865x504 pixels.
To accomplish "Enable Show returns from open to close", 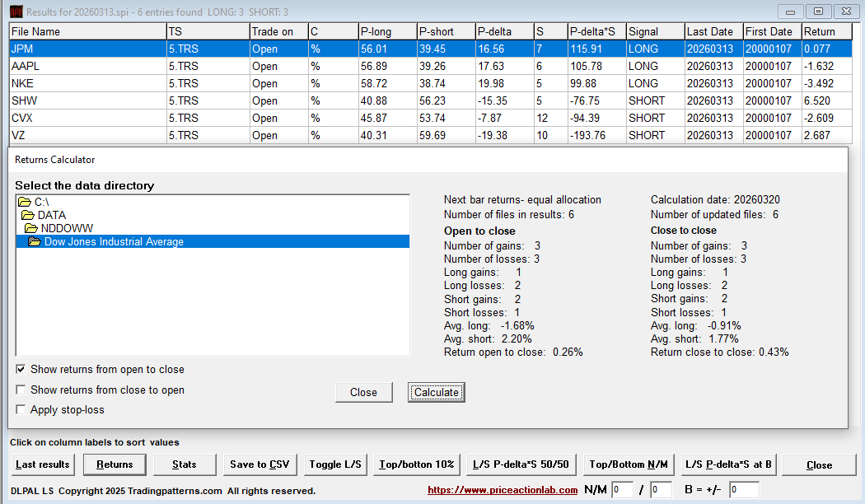I will [21, 370].
